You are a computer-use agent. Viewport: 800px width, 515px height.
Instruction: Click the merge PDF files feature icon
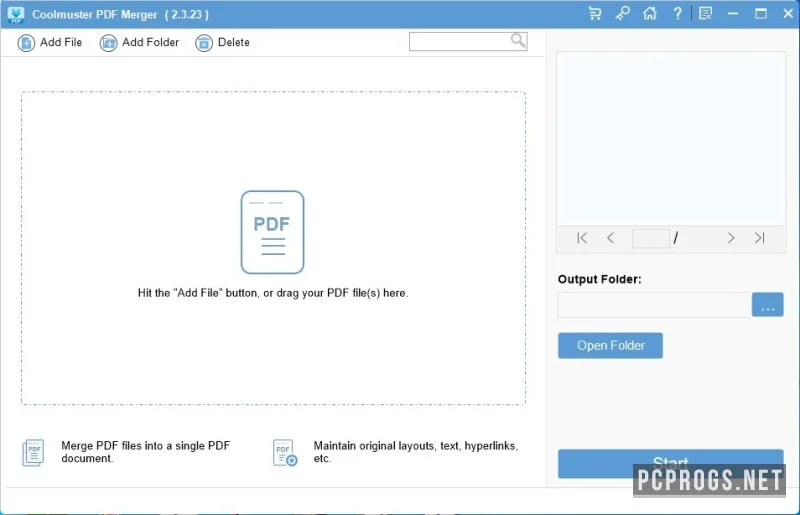[x=33, y=453]
